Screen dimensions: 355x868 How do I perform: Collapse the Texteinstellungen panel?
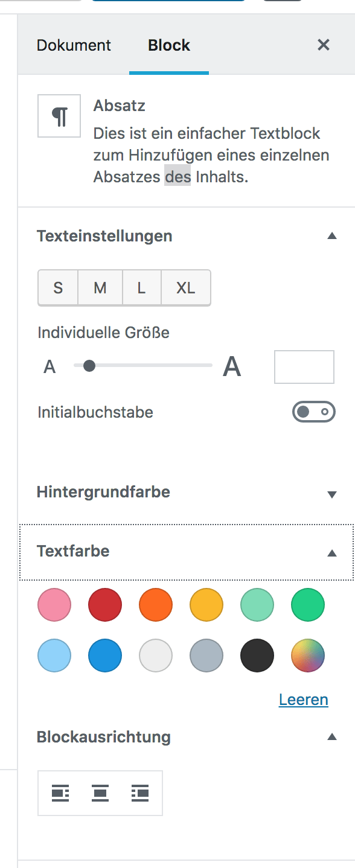coord(333,236)
